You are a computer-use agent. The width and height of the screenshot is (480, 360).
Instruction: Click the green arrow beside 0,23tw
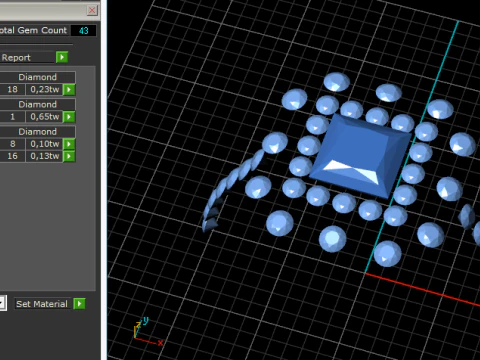point(69,89)
